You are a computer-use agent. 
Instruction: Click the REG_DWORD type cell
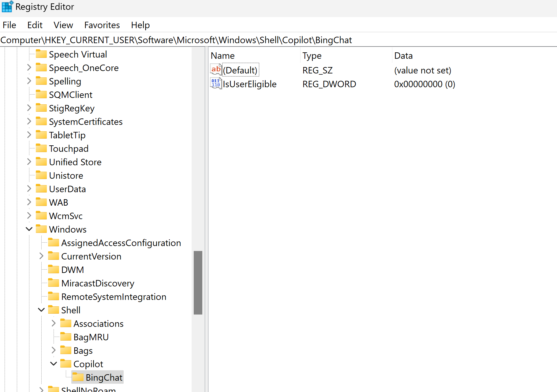click(329, 84)
